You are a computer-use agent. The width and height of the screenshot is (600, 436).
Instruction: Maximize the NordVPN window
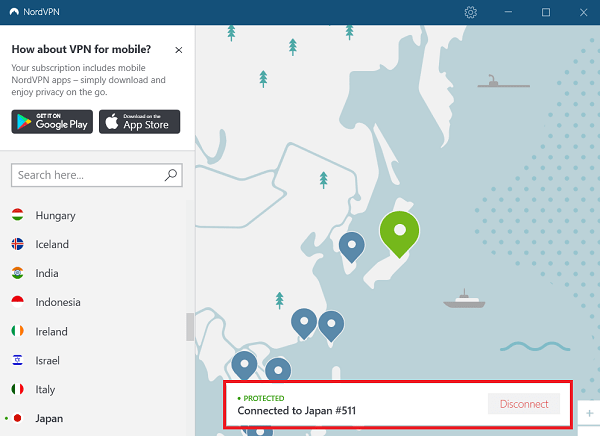click(546, 12)
